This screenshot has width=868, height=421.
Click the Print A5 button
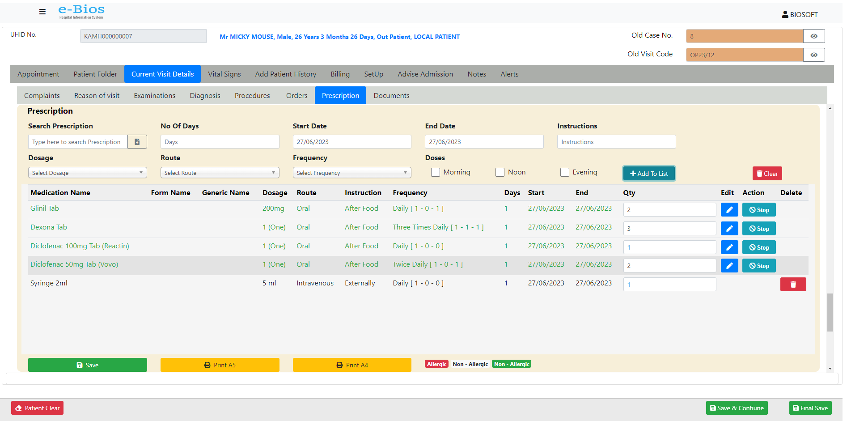pos(220,365)
